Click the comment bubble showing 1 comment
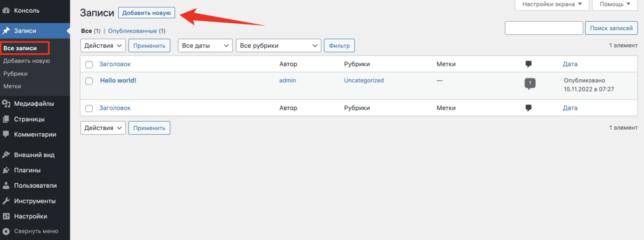This screenshot has height=240, width=644. [530, 83]
